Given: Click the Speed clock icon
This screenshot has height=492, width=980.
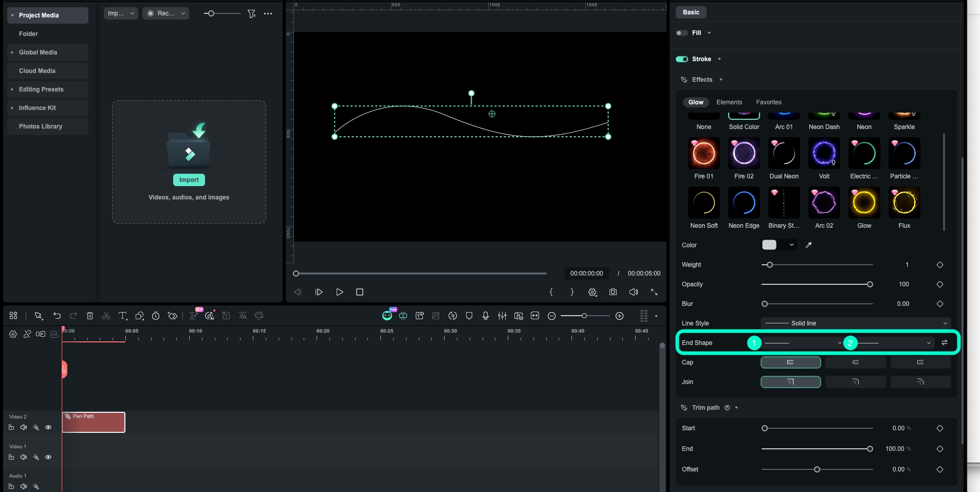Looking at the screenshot, I should (x=156, y=316).
